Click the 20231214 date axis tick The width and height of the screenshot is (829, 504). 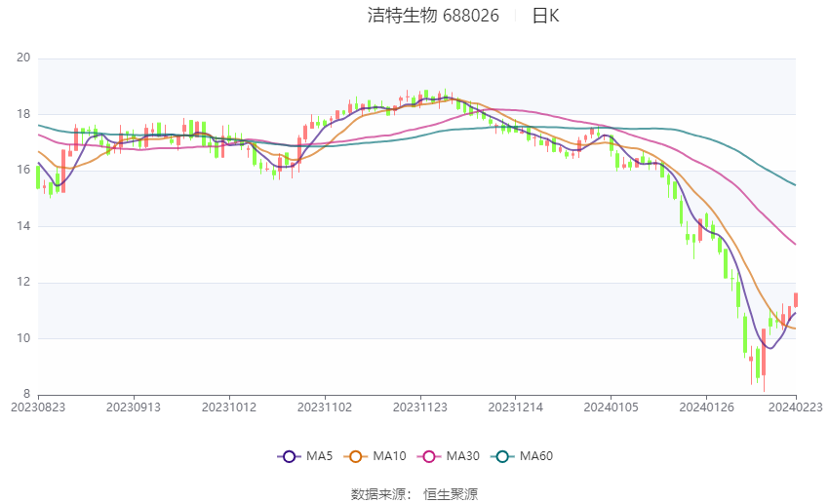pos(515,407)
